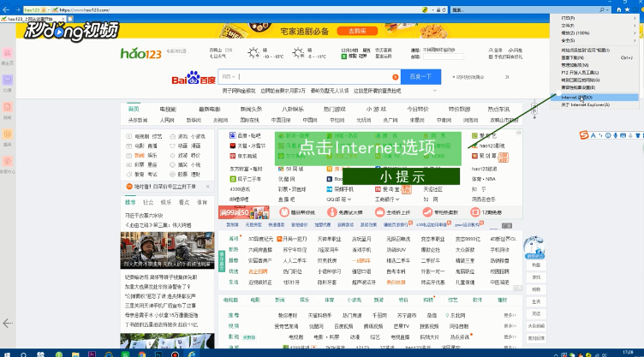
Task: Open Photoshop from the taskbar
Action: point(158,354)
